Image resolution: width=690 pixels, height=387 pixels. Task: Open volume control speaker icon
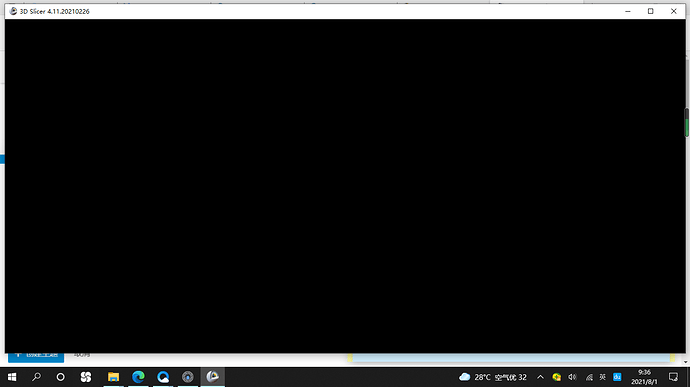(573, 377)
